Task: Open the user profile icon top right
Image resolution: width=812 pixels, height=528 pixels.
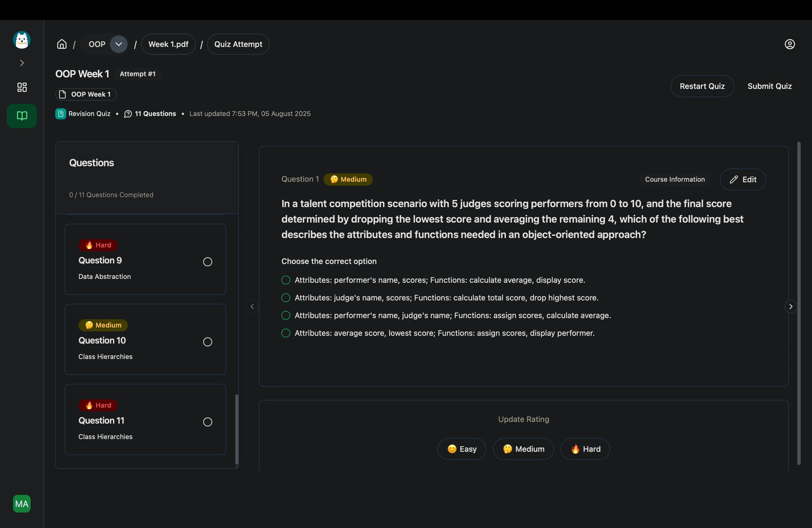Action: [789, 44]
